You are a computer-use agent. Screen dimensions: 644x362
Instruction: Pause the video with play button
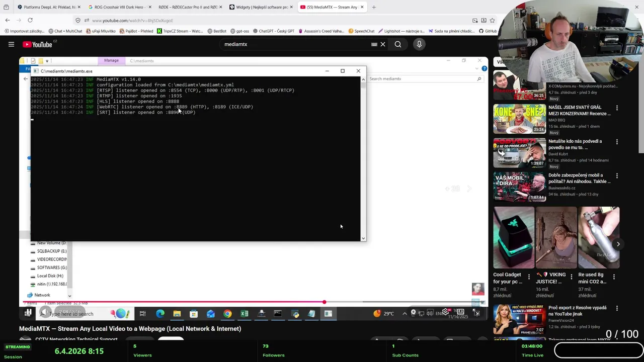point(28,312)
